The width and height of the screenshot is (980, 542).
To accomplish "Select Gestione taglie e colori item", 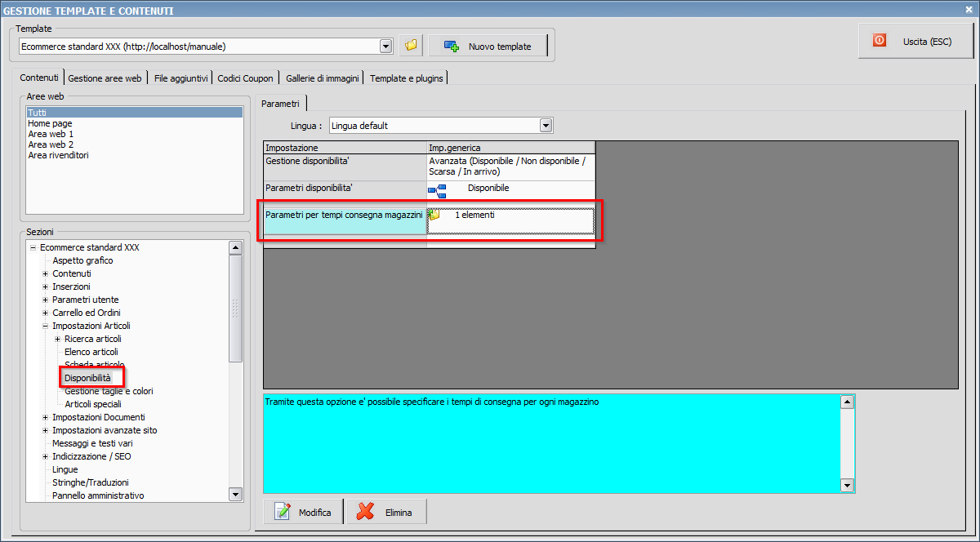I will coord(109,391).
